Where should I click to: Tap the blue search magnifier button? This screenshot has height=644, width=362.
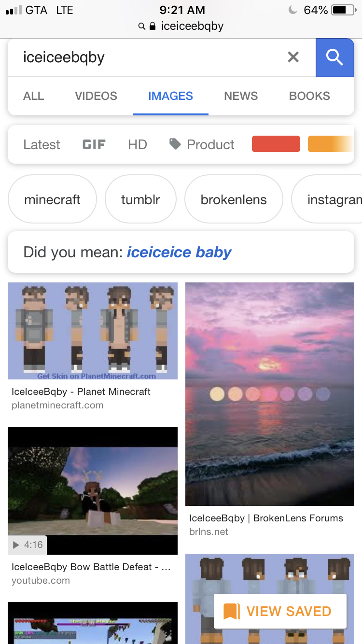click(334, 57)
